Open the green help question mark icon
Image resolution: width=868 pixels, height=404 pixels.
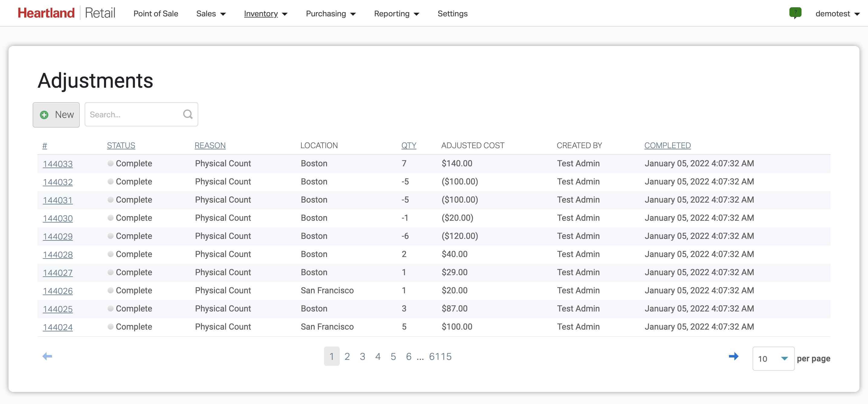[x=795, y=13]
